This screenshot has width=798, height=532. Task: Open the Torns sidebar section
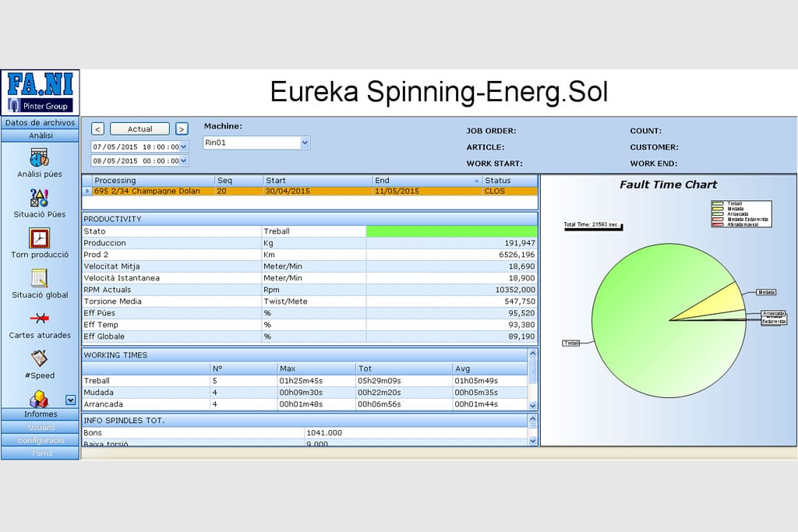[x=41, y=453]
